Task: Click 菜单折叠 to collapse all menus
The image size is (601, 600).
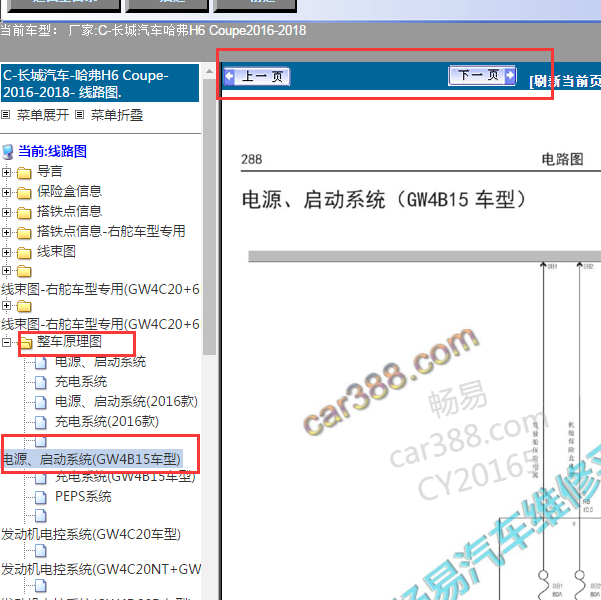Action: (x=117, y=115)
